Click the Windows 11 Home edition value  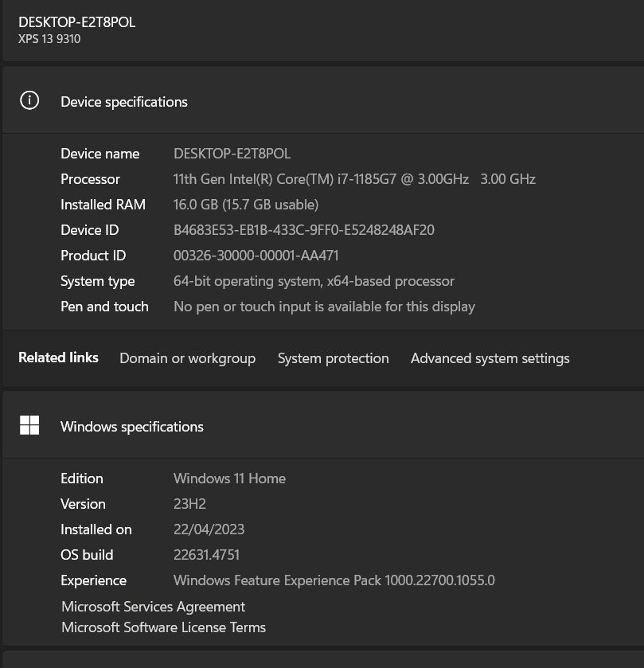point(229,479)
